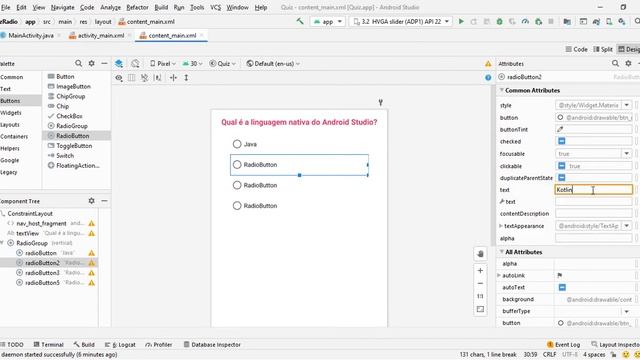Open the device selector HVGA slider dropdown
This screenshot has width=640, height=360.
(400, 21)
